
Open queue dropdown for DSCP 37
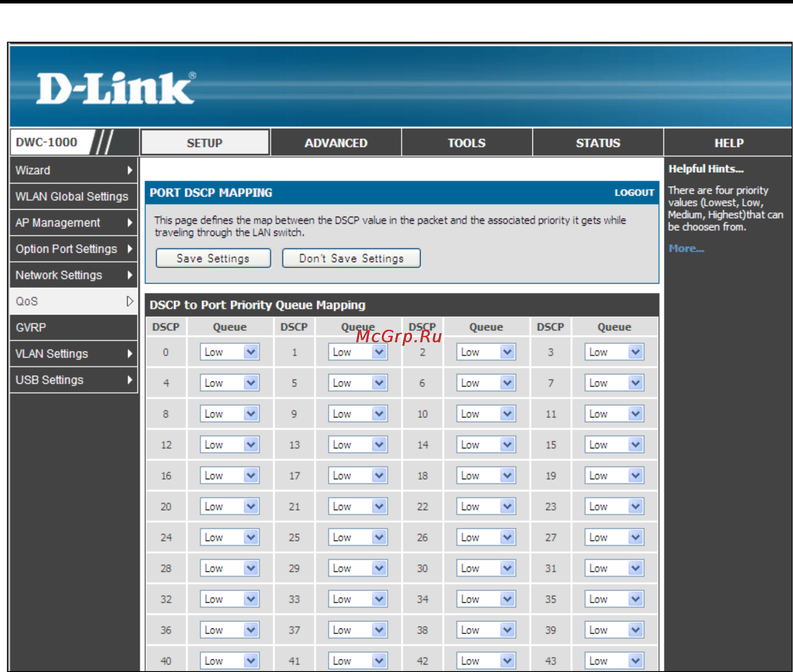click(x=358, y=630)
